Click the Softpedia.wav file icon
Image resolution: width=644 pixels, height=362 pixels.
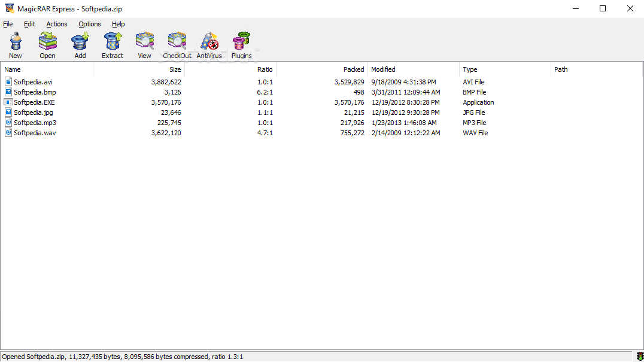pyautogui.click(x=8, y=133)
